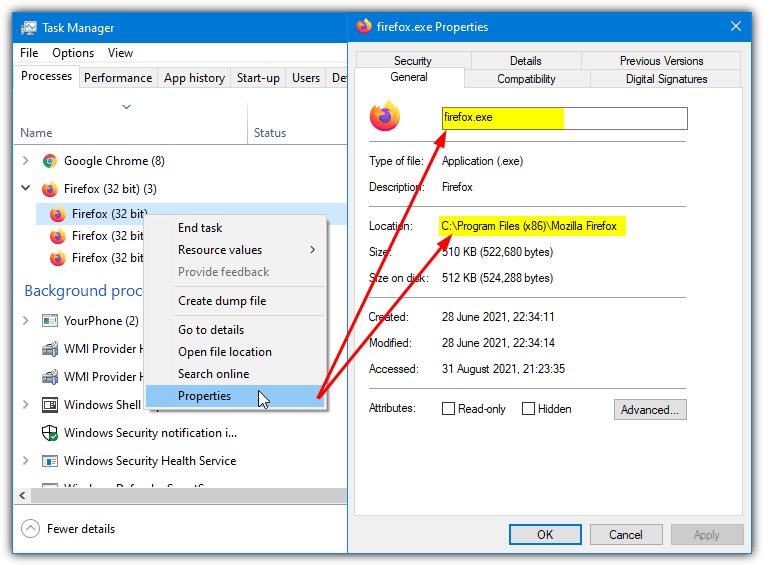Expand the Google Chrome (8) process group
Image resolution: width=764 pixels, height=565 pixels.
coord(26,161)
